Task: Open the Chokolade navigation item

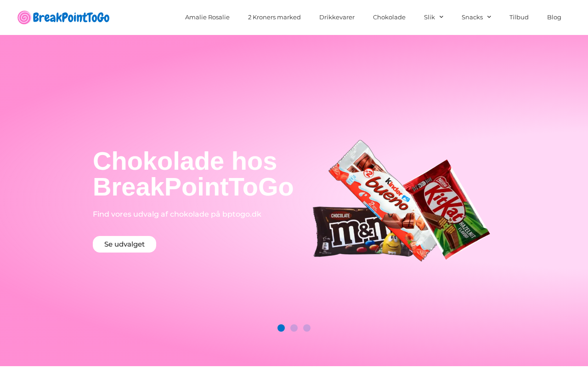Action: point(389,17)
